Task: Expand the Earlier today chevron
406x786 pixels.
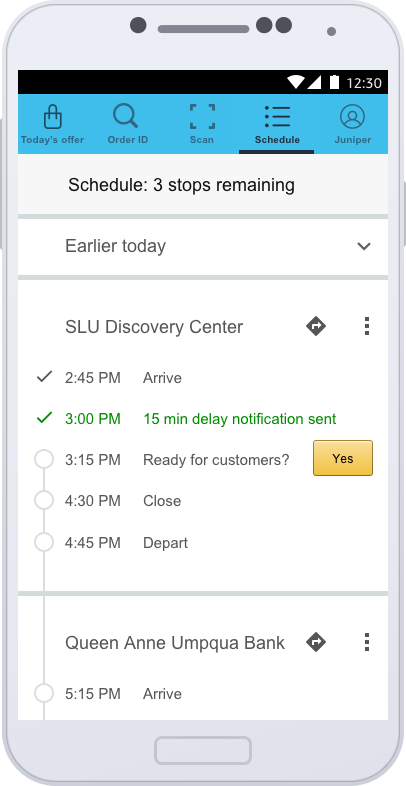Action: point(363,246)
